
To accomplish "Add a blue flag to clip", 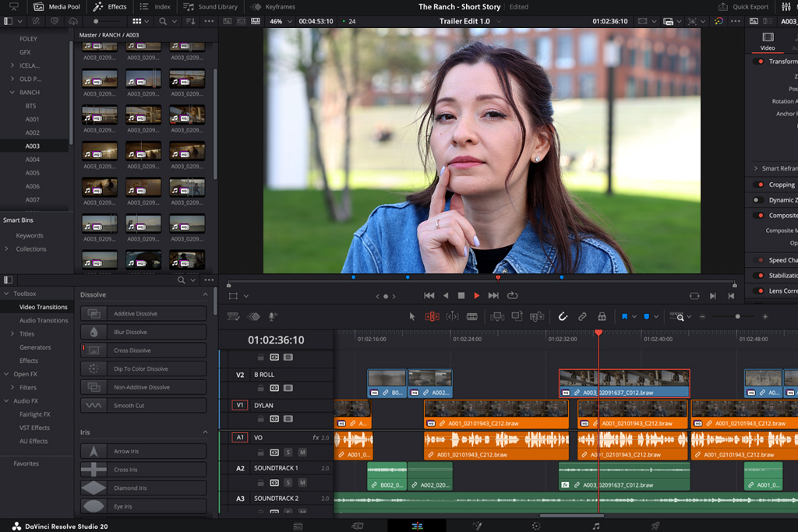I will pos(624,316).
